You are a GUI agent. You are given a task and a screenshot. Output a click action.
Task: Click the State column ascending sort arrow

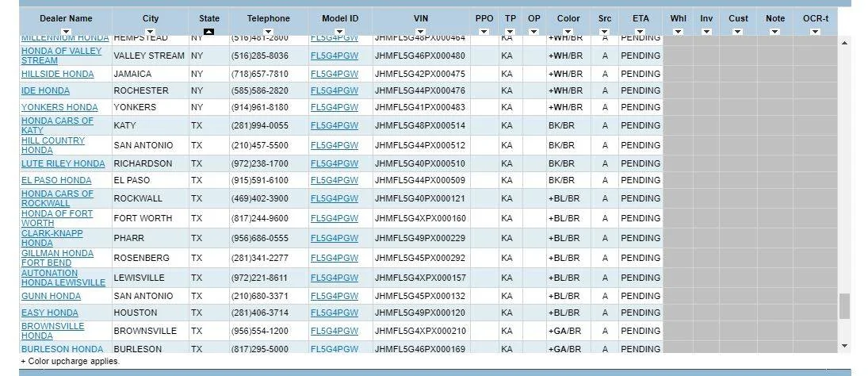point(208,32)
